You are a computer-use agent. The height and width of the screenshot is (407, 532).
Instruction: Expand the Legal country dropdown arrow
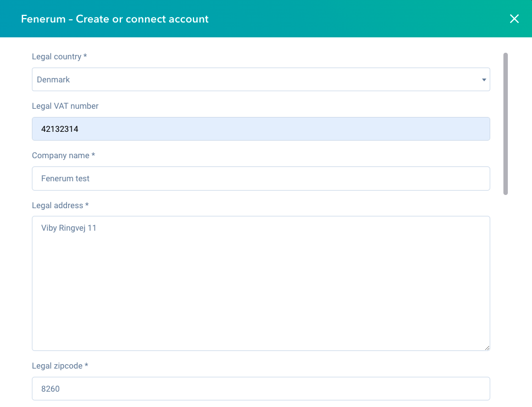484,80
